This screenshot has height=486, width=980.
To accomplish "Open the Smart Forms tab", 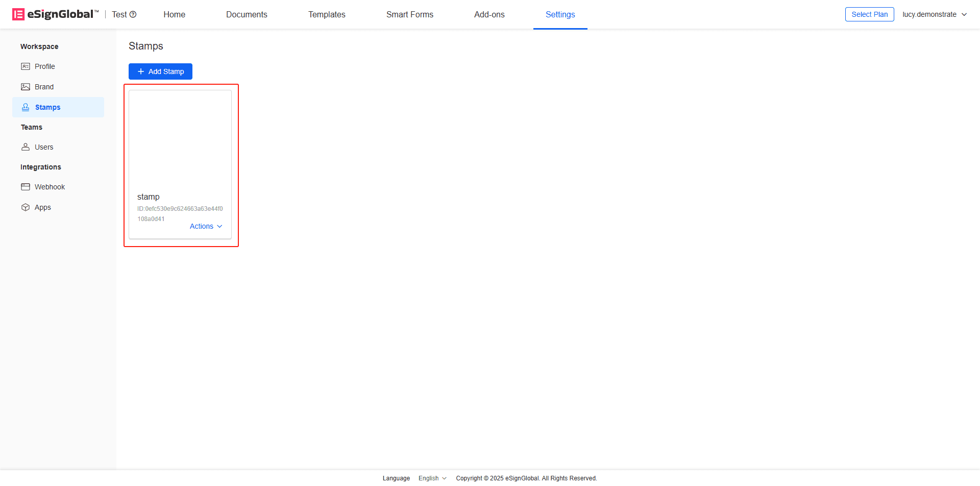I will tap(409, 14).
